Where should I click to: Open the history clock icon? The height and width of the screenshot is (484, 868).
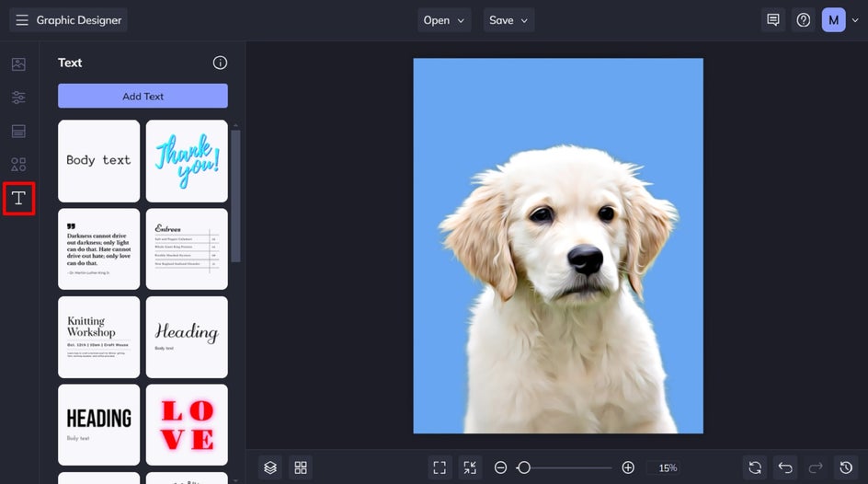click(x=846, y=468)
